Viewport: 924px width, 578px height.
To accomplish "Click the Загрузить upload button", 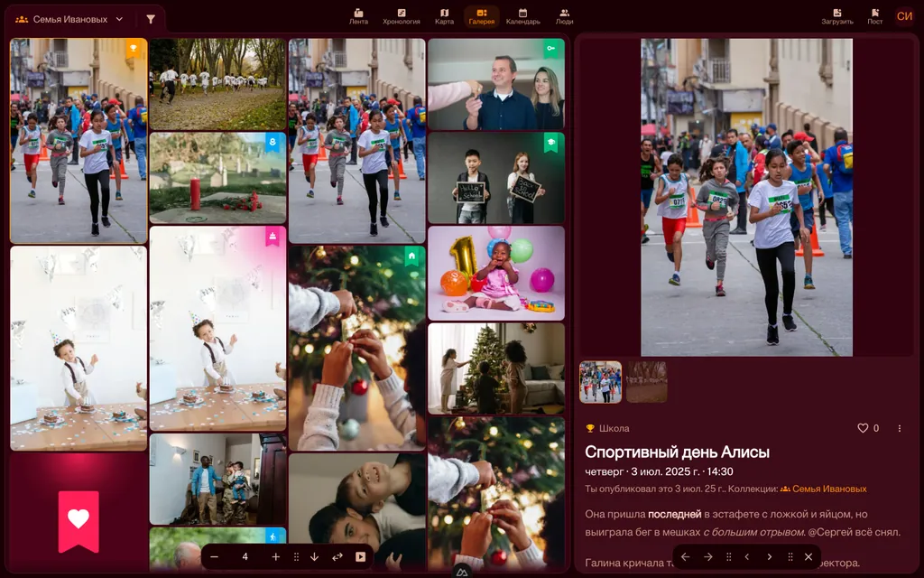I will coord(837,16).
